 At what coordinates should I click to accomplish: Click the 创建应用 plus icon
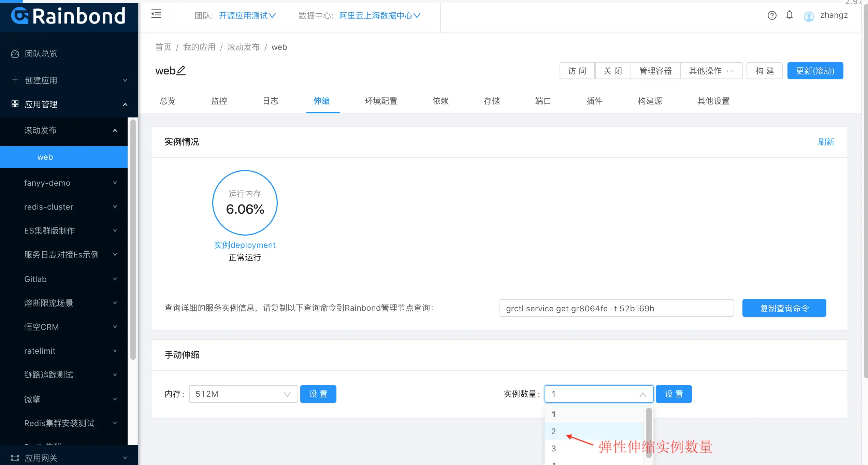15,80
